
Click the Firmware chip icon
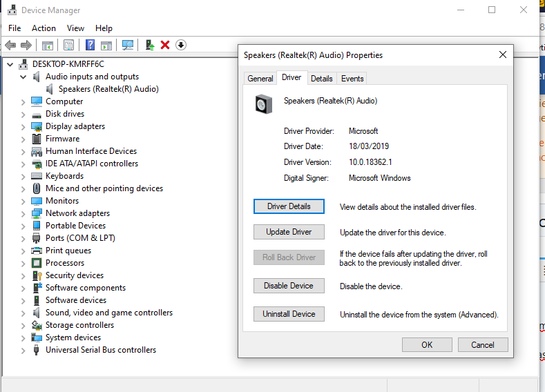click(37, 139)
